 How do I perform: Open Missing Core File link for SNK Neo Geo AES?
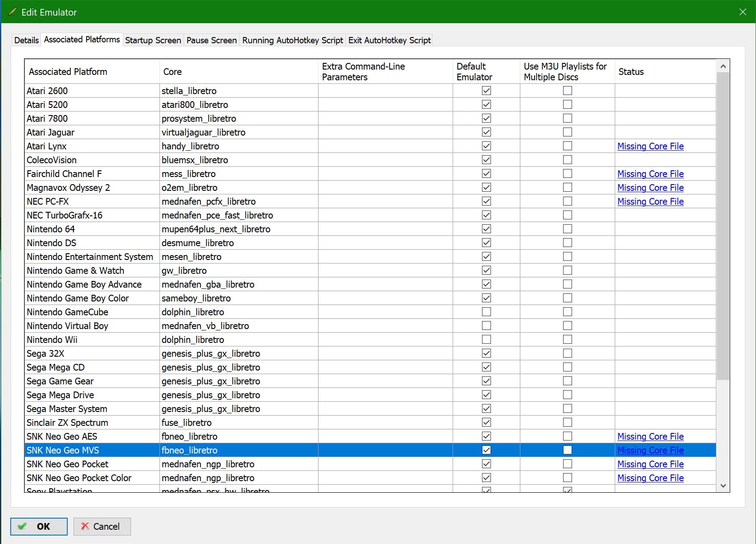click(650, 437)
